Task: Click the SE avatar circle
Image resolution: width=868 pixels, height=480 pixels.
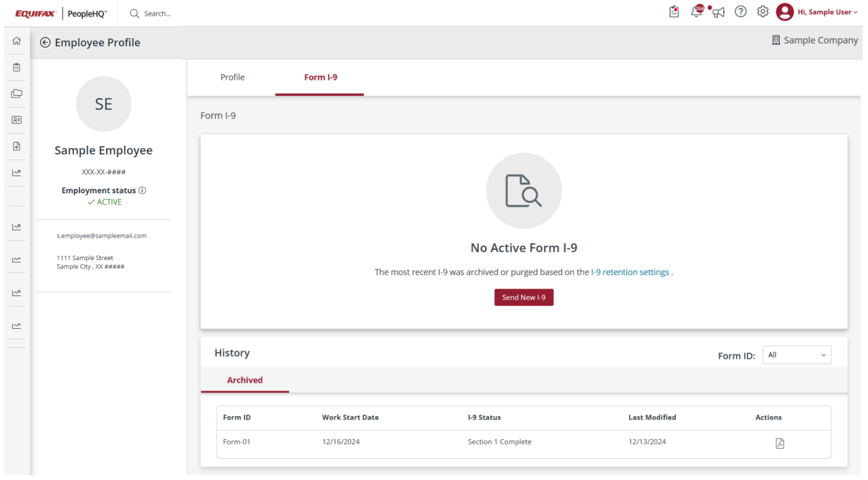Action: point(103,104)
